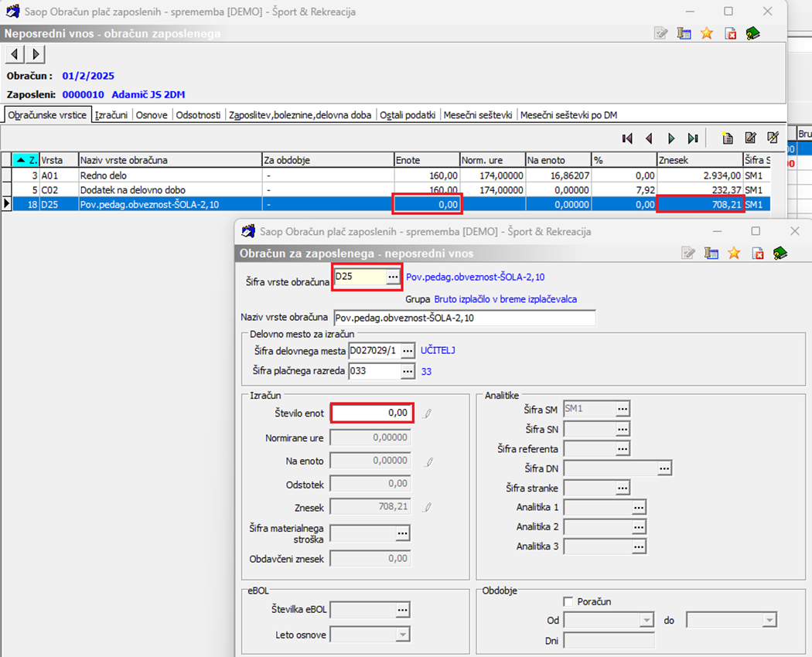Jump to first record in grid navigation
812x657 pixels.
pos(627,138)
